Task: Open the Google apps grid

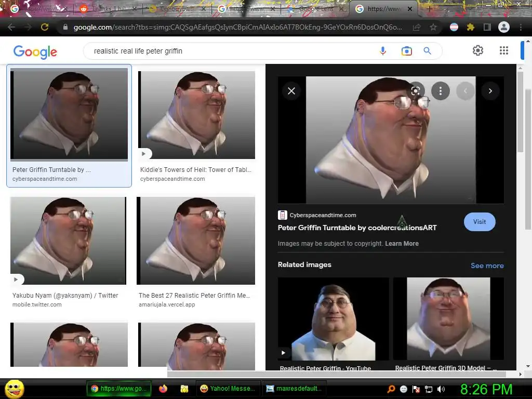Action: 504,50
